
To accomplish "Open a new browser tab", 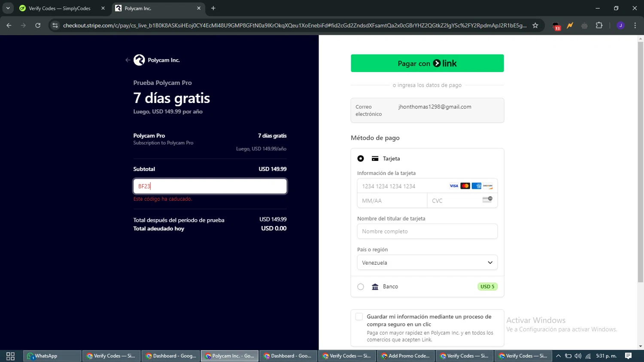I will [x=213, y=8].
